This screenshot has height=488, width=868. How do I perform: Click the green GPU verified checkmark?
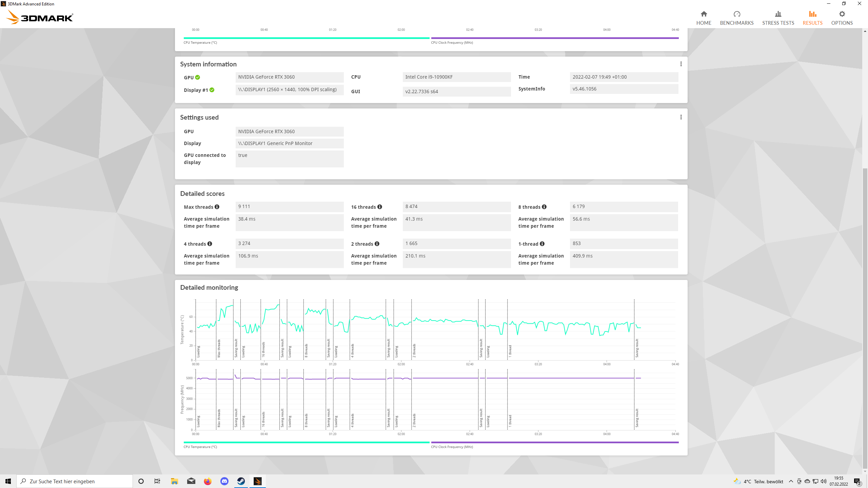click(x=198, y=77)
